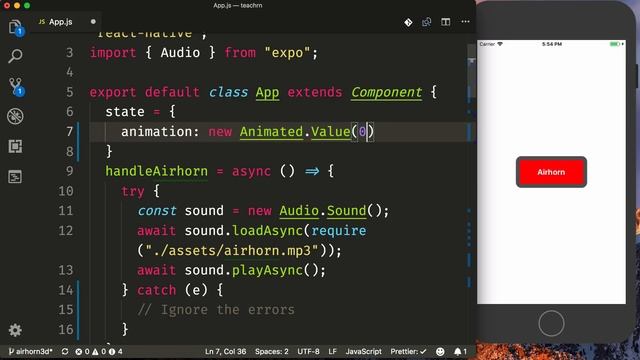Open the Search panel
This screenshot has height=360, width=640.
click(x=16, y=56)
